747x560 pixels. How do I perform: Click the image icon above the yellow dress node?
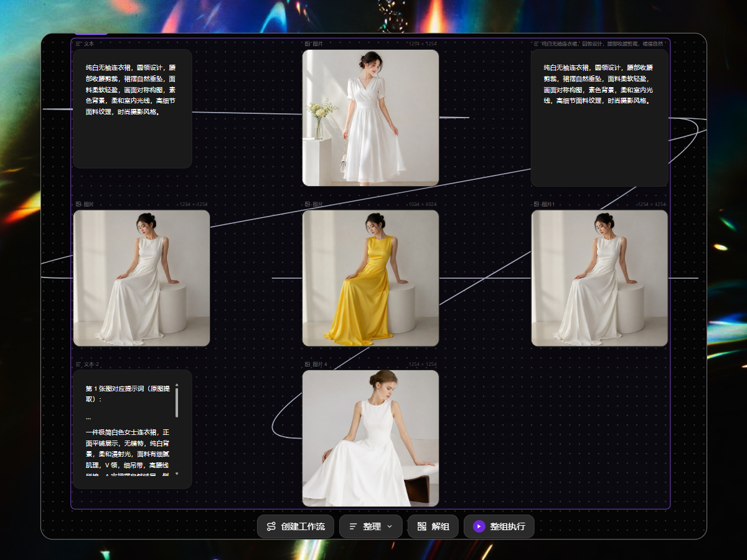tap(308, 204)
